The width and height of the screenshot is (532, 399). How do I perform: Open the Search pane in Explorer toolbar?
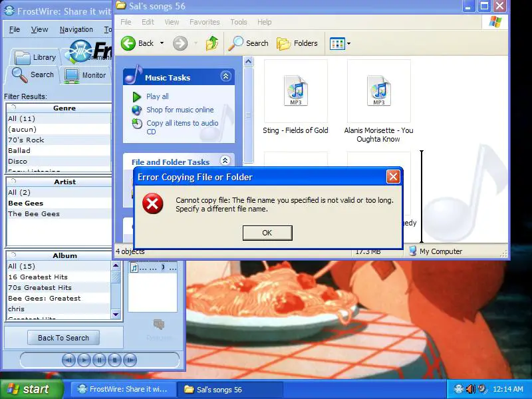pyautogui.click(x=249, y=43)
